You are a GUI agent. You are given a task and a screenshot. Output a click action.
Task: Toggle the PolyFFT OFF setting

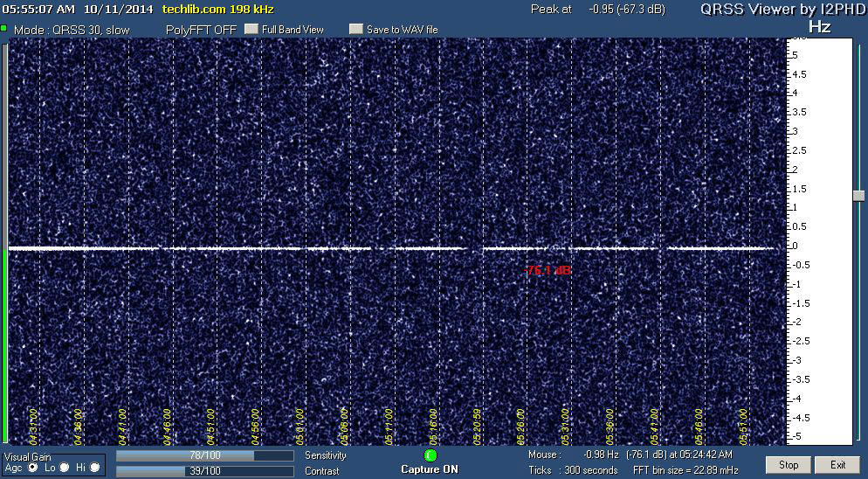pyautogui.click(x=201, y=30)
